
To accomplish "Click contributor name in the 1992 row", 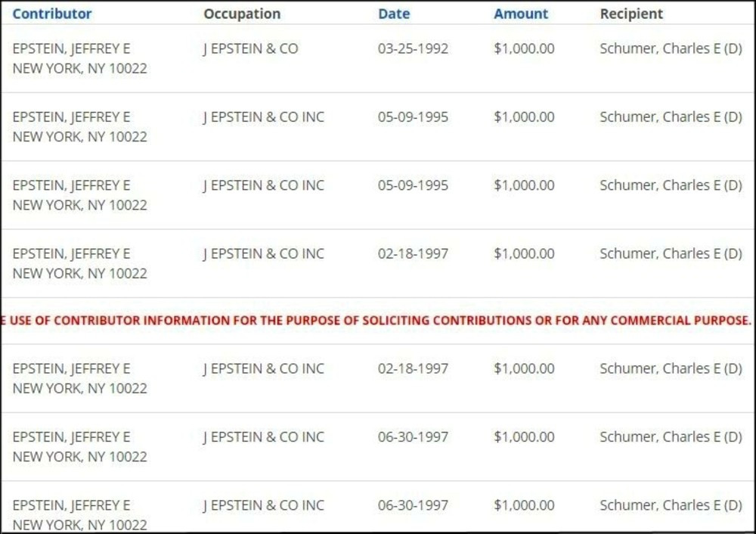I will (71, 48).
